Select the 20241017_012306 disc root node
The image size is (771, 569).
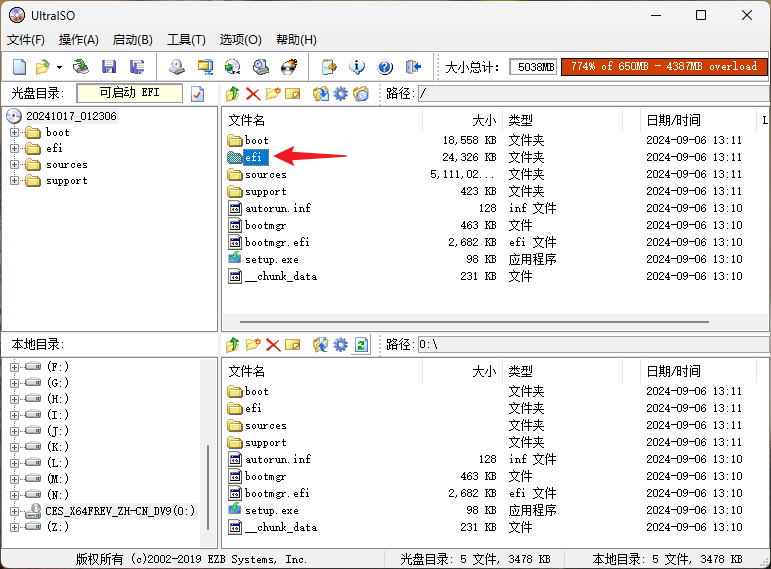pos(71,116)
